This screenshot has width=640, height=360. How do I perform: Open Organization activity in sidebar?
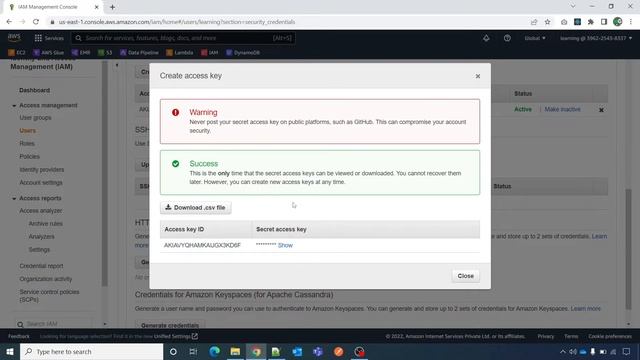(x=46, y=279)
